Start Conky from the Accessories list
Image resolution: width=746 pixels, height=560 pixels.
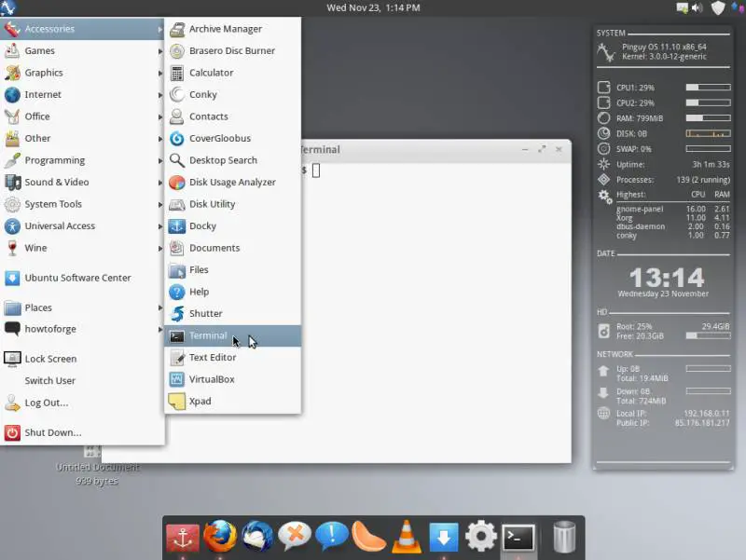click(x=232, y=95)
